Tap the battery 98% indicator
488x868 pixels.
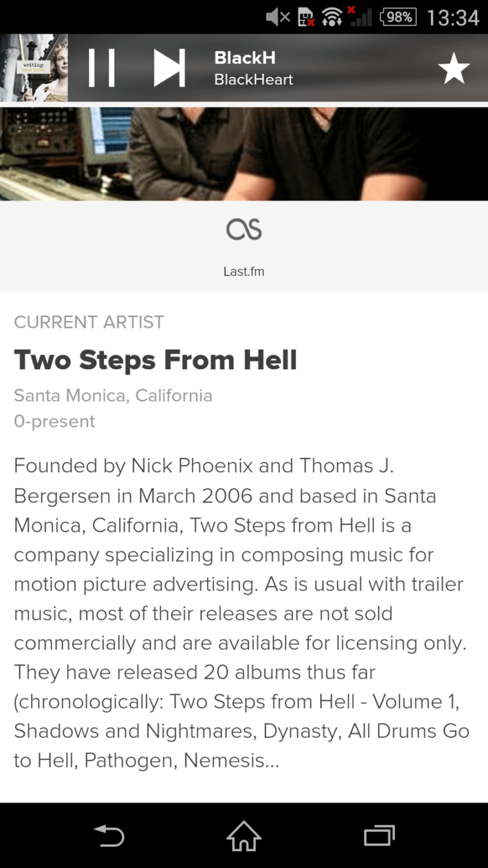(x=398, y=17)
